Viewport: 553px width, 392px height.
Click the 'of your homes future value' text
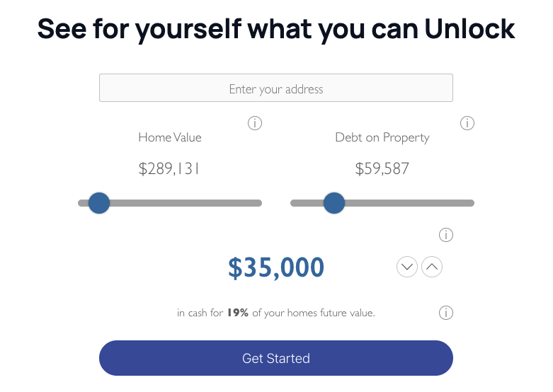(314, 313)
